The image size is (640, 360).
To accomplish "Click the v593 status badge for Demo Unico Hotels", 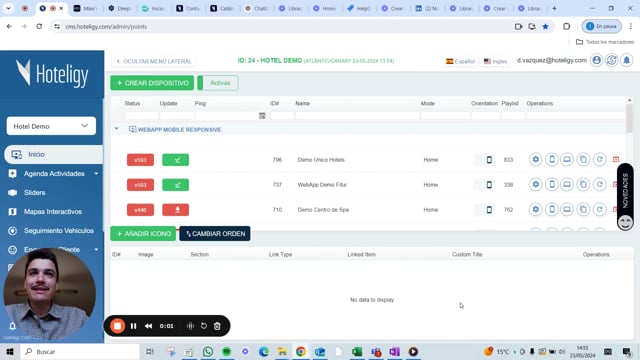I will 140,160.
